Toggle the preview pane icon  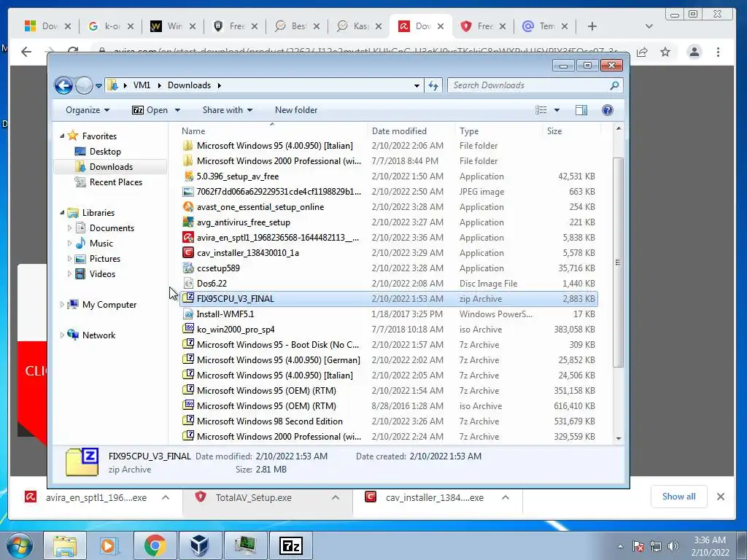[x=581, y=110]
